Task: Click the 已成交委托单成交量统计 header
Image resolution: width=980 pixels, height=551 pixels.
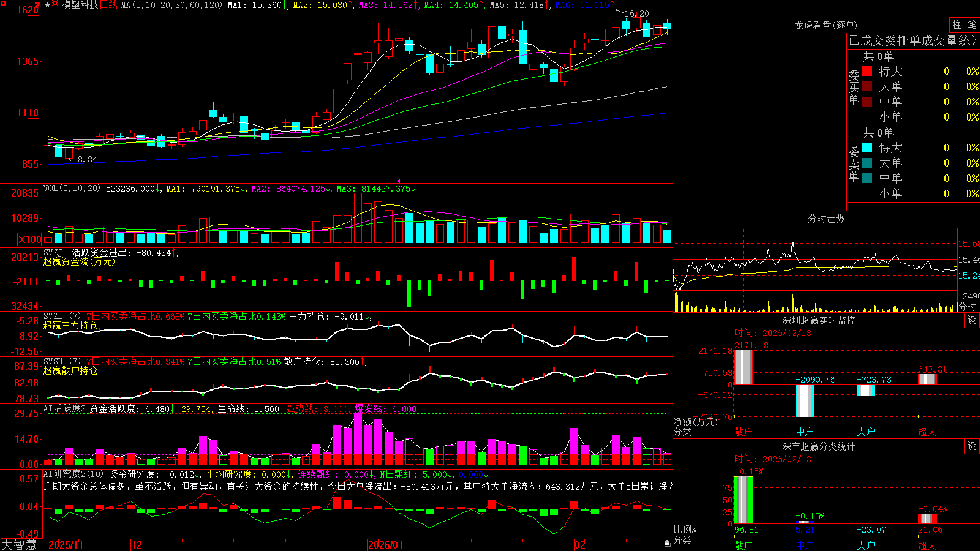Action: (x=914, y=40)
